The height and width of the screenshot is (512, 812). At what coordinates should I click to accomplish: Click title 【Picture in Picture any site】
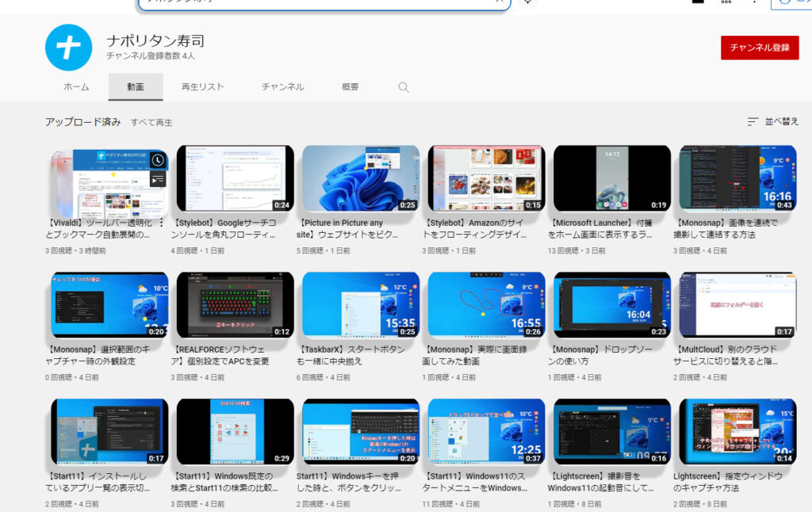point(347,229)
